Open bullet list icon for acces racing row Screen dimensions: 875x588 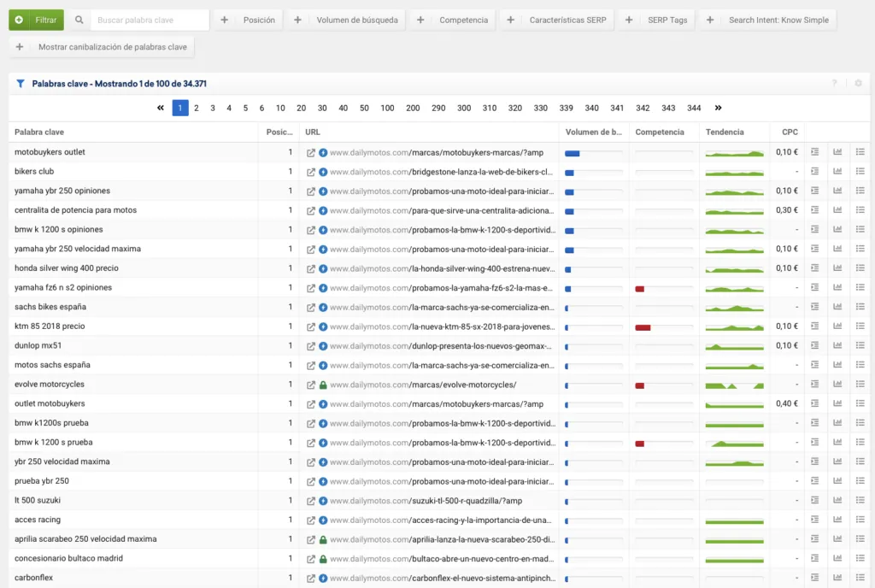[860, 520]
